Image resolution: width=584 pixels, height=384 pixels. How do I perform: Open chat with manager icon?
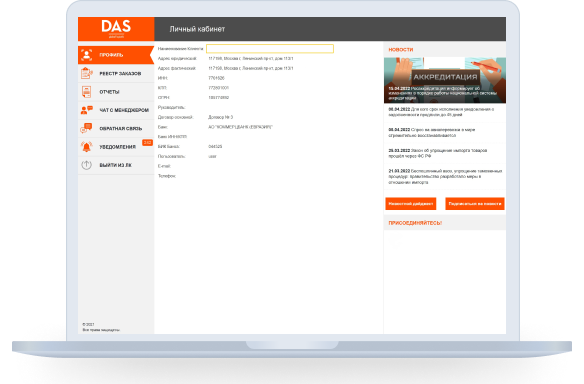point(86,110)
